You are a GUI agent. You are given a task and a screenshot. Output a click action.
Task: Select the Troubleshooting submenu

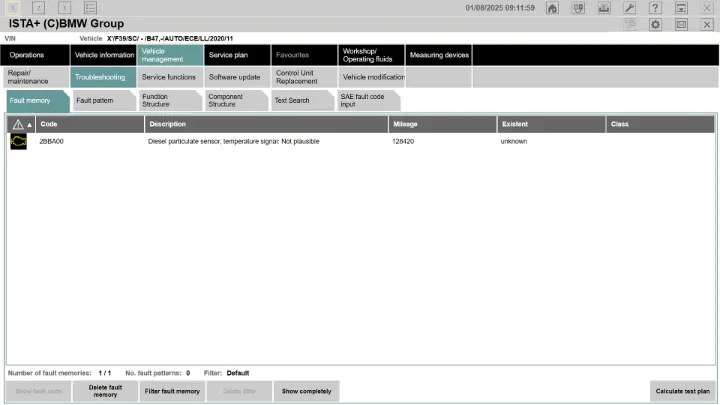(103, 77)
